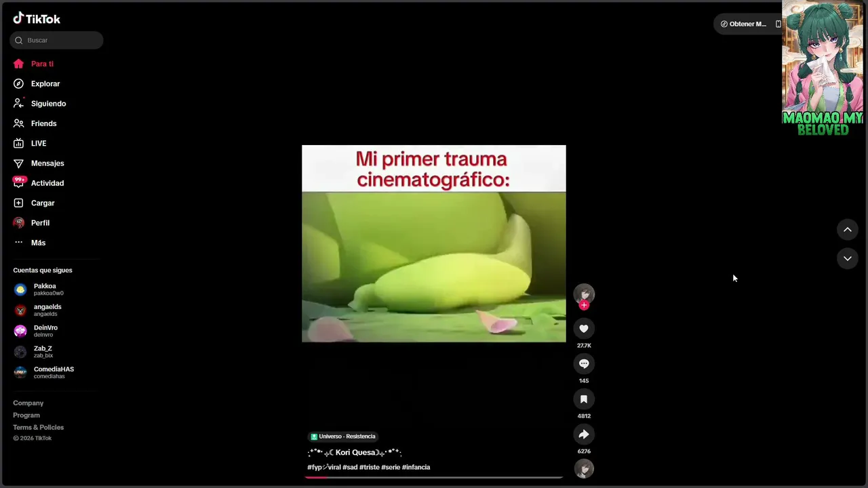Screen dimensions: 868x488
Task: Click the person icon beside Siguiendo
Action: tap(18, 104)
